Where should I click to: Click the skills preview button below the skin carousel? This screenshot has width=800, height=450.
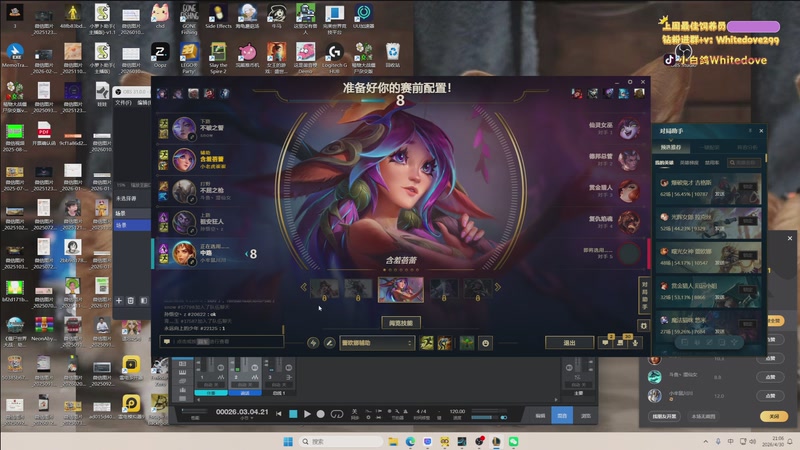click(402, 322)
